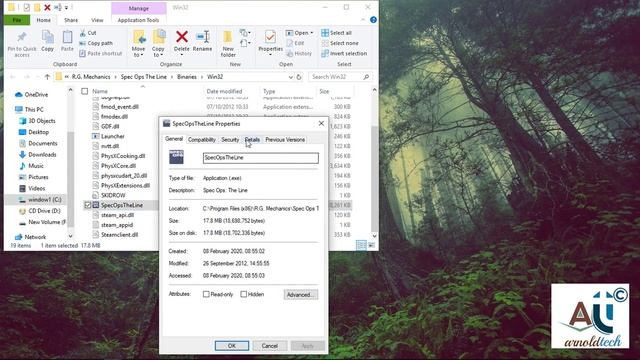Image resolution: width=640 pixels, height=360 pixels.
Task: Toggle the Read-only checkbox
Action: [206, 294]
